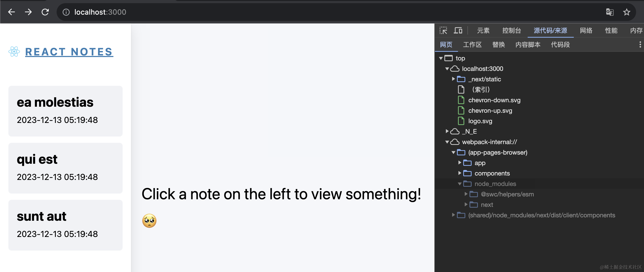Image resolution: width=644 pixels, height=272 pixels.
Task: Select the chevron-up.svg source file
Action: click(x=490, y=110)
